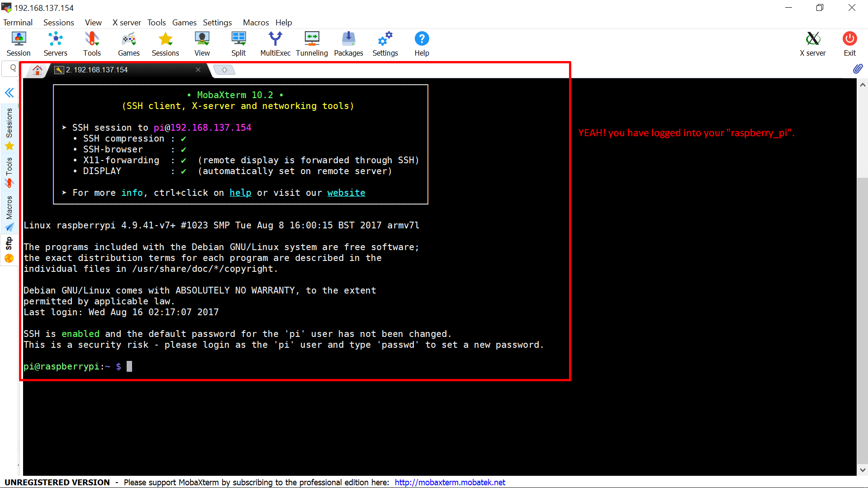
Task: Open the Session toolbar icon
Action: point(19,44)
